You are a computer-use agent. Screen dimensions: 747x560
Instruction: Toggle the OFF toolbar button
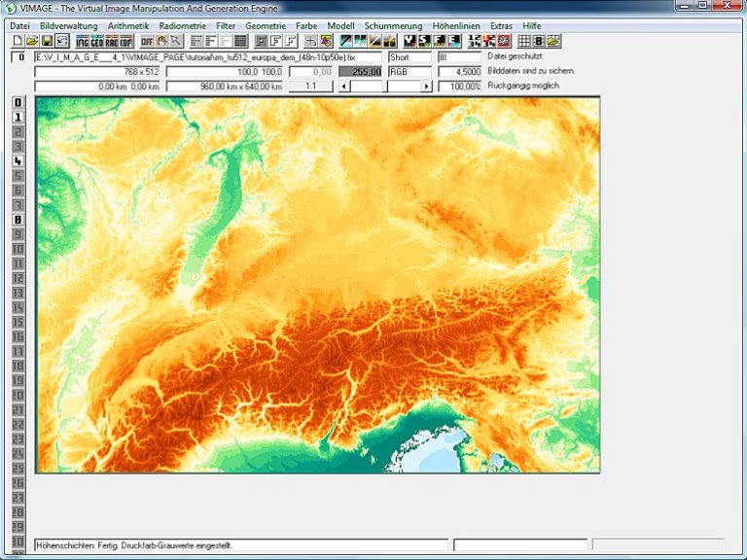147,41
